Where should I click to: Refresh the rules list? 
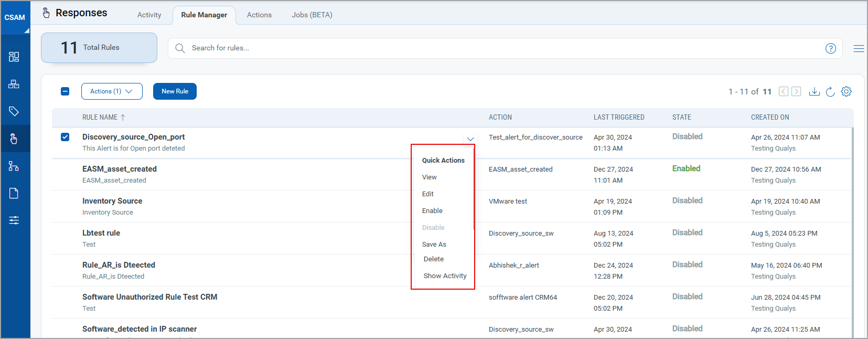tap(830, 92)
